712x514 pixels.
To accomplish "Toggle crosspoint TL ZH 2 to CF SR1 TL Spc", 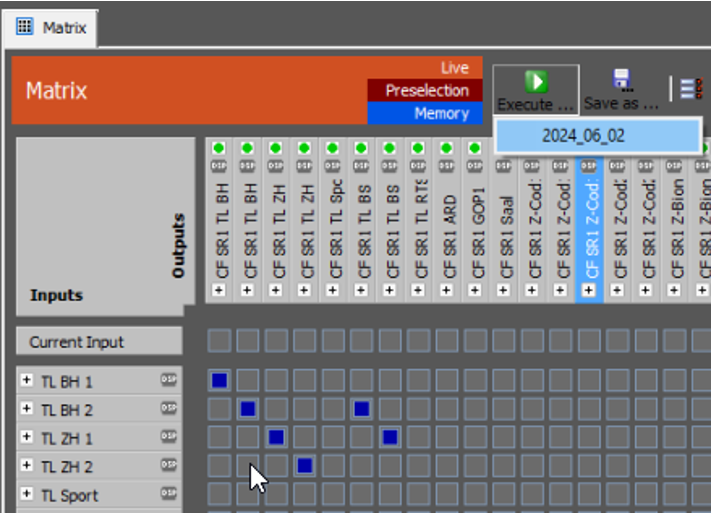I will 333,465.
